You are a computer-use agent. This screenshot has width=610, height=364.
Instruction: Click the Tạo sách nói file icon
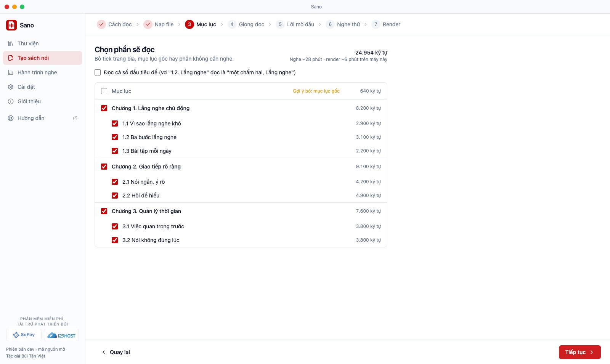pos(11,58)
